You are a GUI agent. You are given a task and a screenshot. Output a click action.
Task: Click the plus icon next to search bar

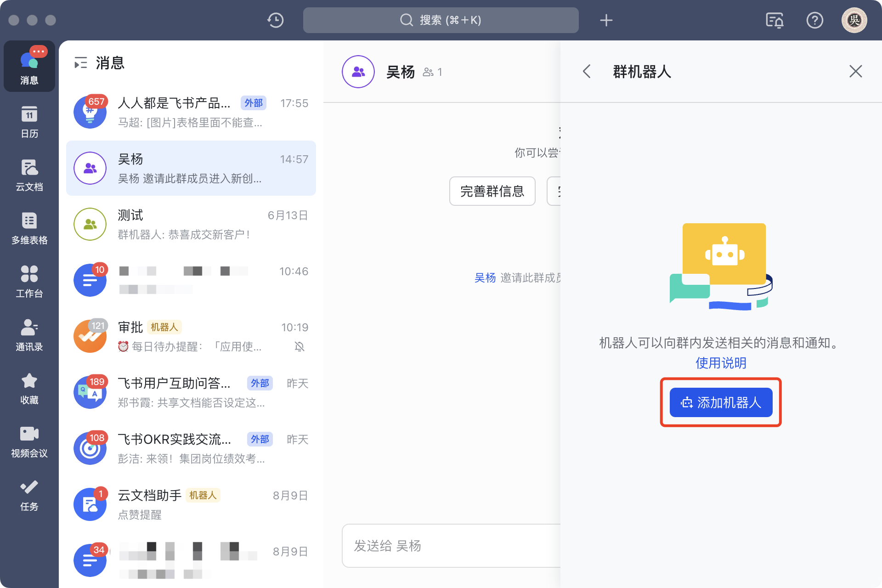point(606,20)
